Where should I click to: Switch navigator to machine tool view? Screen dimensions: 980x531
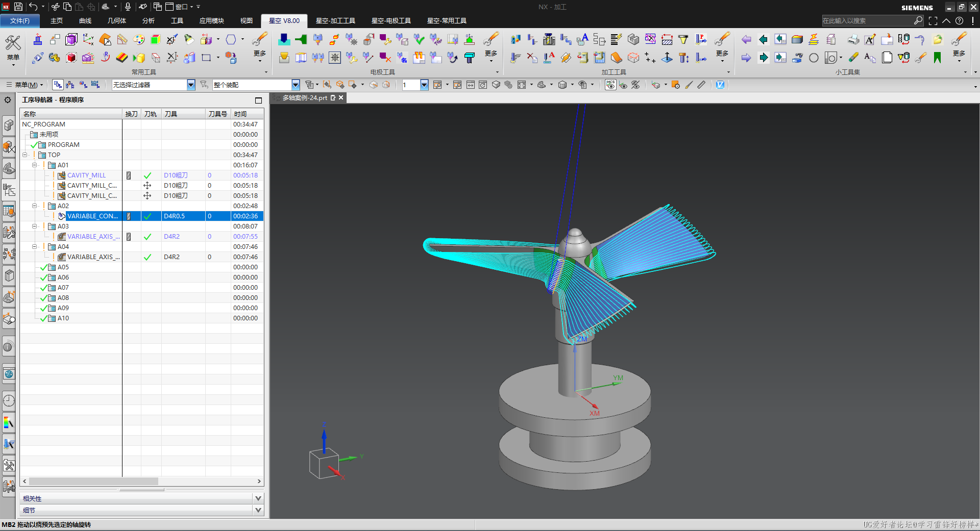[x=70, y=85]
